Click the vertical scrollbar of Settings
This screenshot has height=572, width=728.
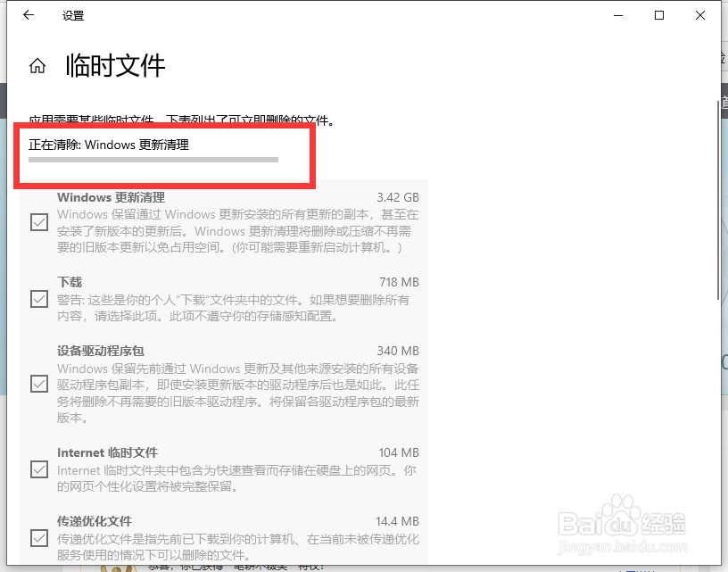719,200
